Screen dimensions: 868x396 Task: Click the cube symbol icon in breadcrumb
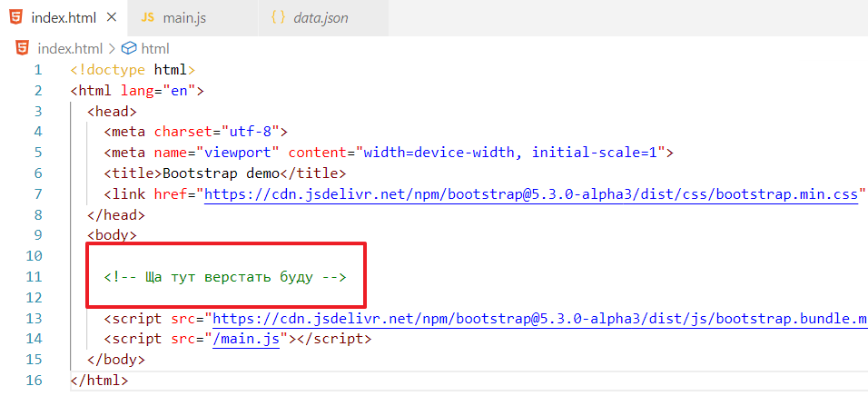click(x=129, y=49)
